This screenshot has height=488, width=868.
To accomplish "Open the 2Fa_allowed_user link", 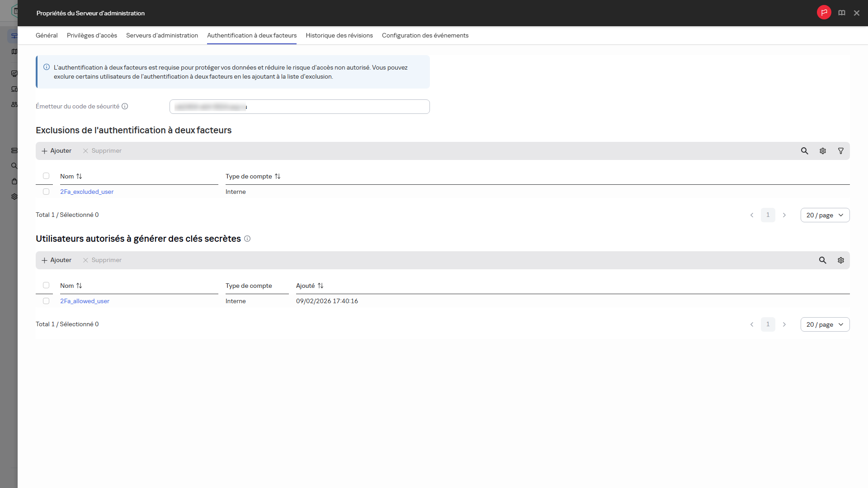I will click(85, 301).
